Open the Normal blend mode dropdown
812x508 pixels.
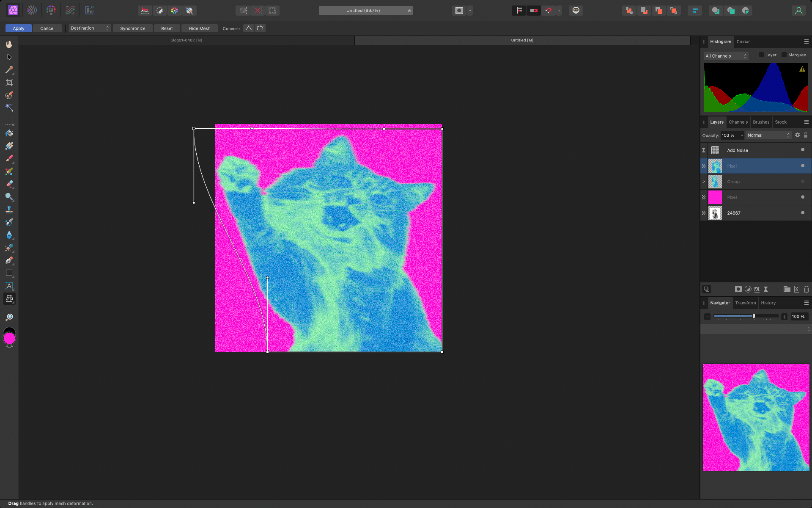[768, 135]
